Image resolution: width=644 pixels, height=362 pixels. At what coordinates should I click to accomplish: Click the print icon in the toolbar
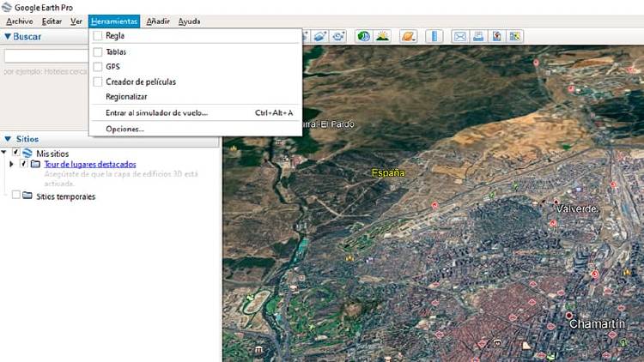(477, 36)
